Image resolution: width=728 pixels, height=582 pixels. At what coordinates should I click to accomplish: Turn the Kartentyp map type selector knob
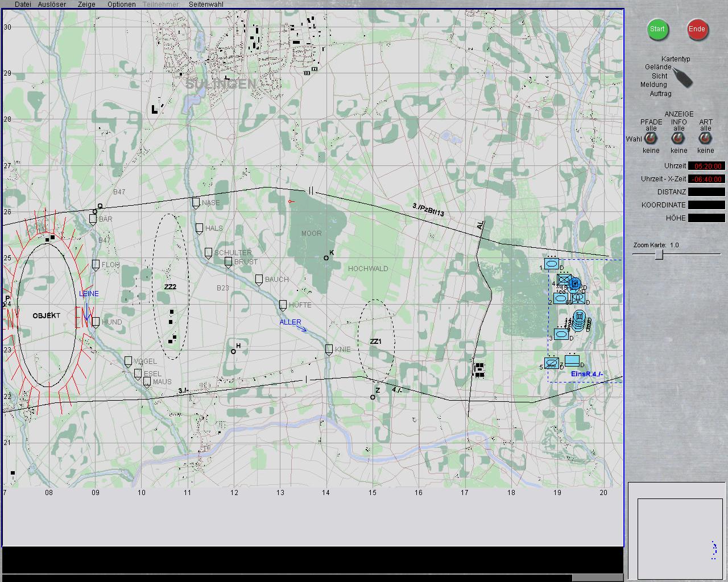pyautogui.click(x=682, y=77)
